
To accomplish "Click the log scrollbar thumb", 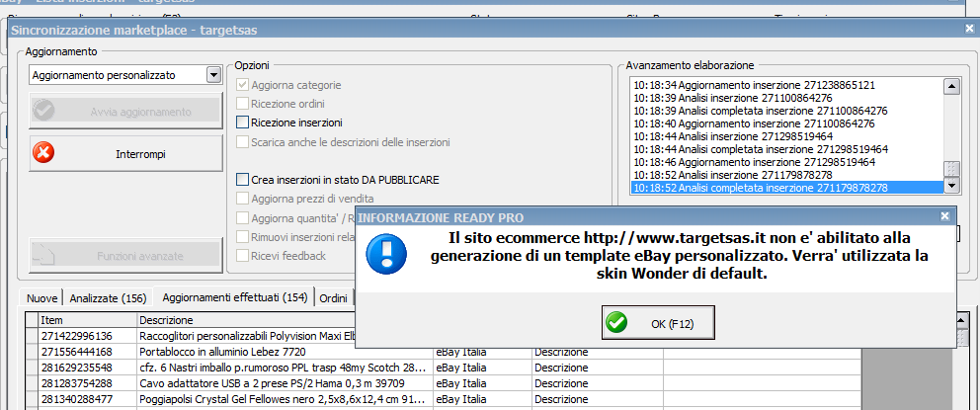I will (952, 169).
